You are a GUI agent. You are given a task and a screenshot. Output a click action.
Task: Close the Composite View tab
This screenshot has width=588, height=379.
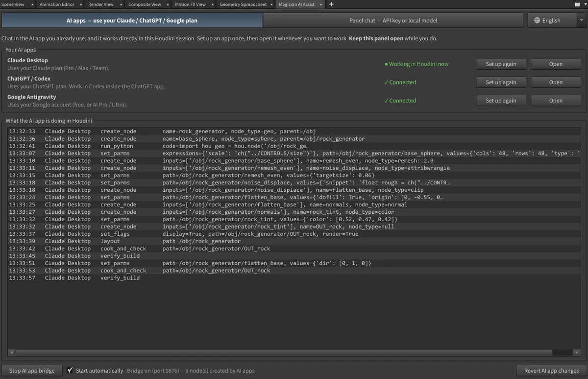[x=168, y=4]
